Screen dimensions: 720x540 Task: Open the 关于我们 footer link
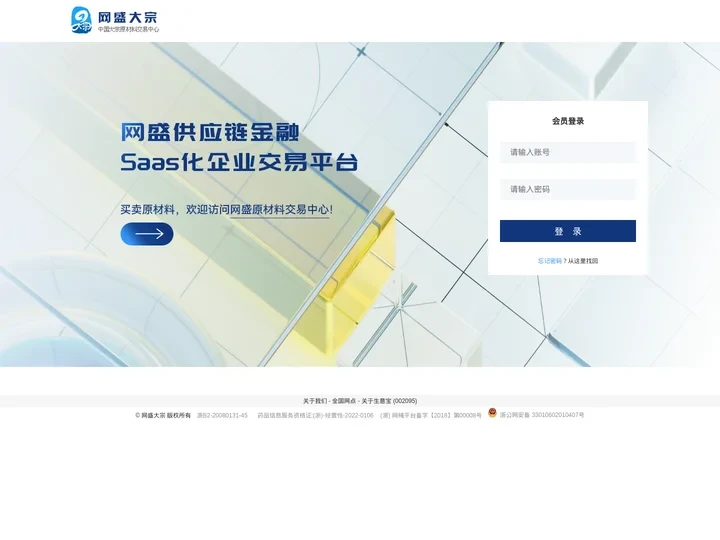(x=315, y=401)
